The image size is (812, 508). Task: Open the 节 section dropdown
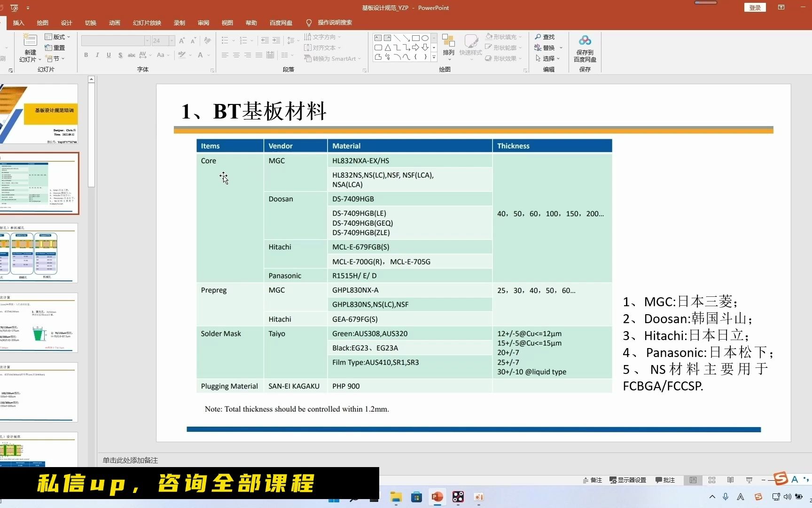55,58
